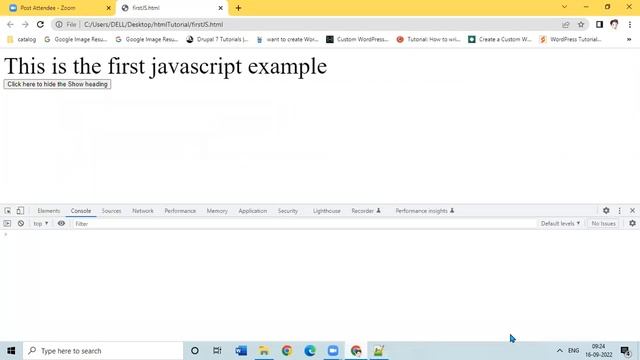Create a live expression with eye icon
Screen dimensions: 640x360
point(61,224)
